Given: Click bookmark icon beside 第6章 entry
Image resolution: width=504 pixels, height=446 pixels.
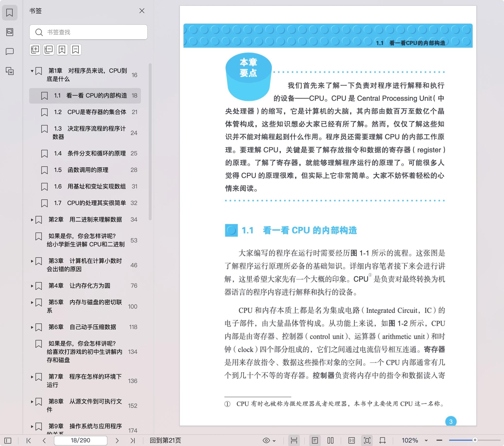Looking at the screenshot, I should tap(39, 327).
